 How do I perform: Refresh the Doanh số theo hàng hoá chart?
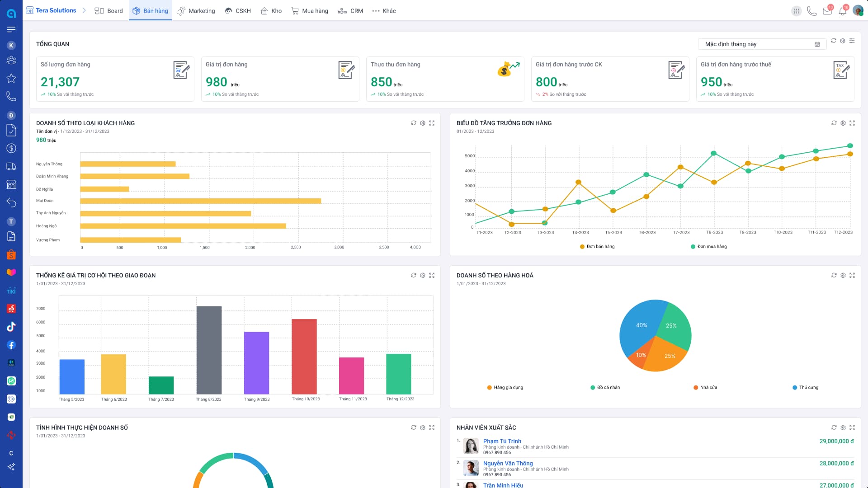834,275
